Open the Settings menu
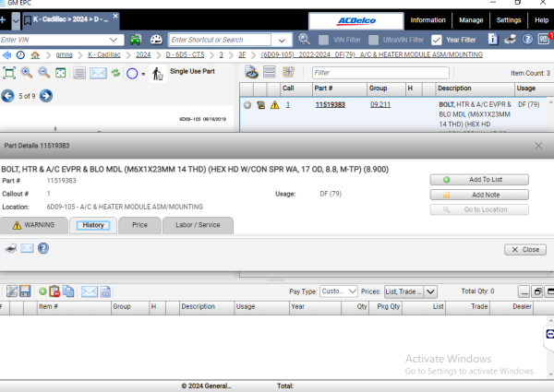The image size is (554, 392). 509,20
